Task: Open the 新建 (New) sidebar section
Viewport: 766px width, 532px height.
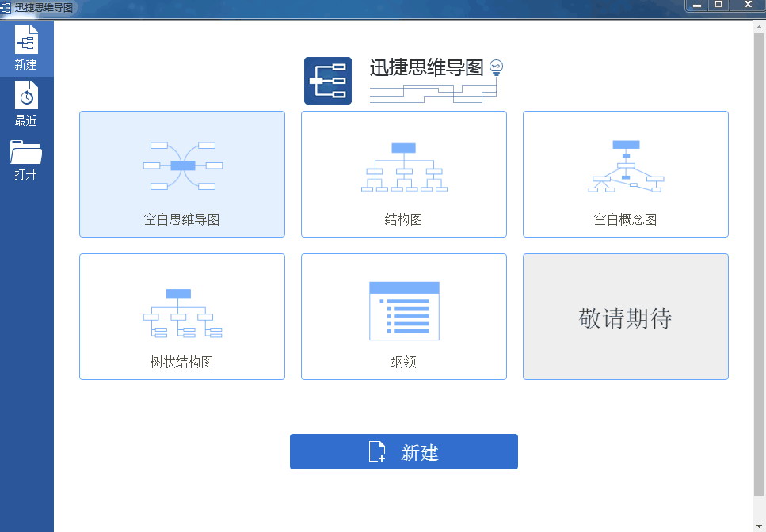Action: tap(26, 48)
